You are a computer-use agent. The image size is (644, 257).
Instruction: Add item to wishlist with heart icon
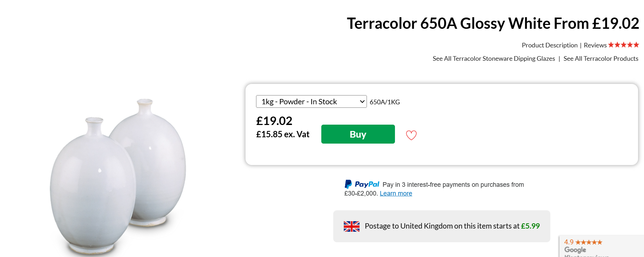click(x=411, y=135)
